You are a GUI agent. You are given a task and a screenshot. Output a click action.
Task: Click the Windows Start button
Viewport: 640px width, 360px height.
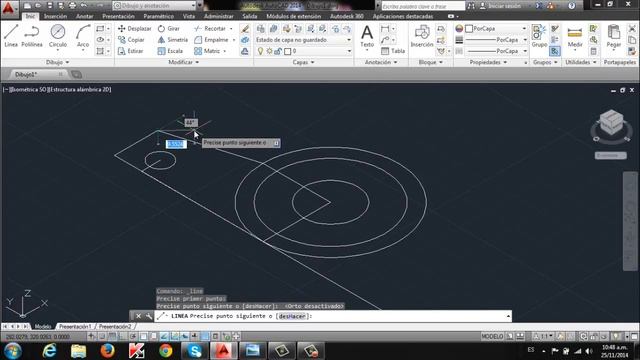13,351
